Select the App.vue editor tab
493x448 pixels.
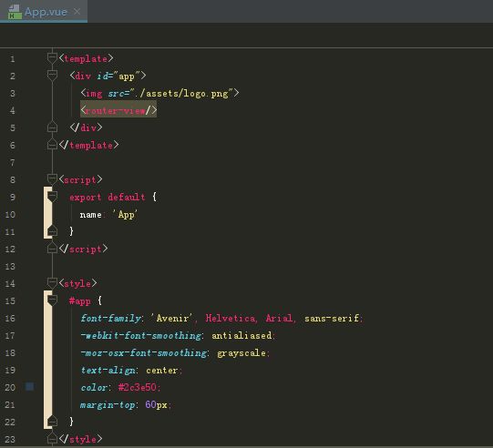[x=44, y=12]
